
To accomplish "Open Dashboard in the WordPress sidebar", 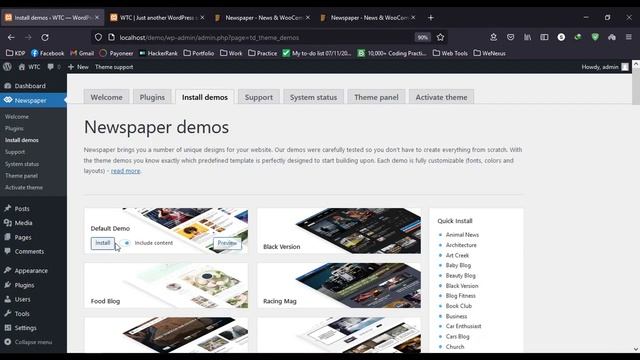I will [x=30, y=86].
